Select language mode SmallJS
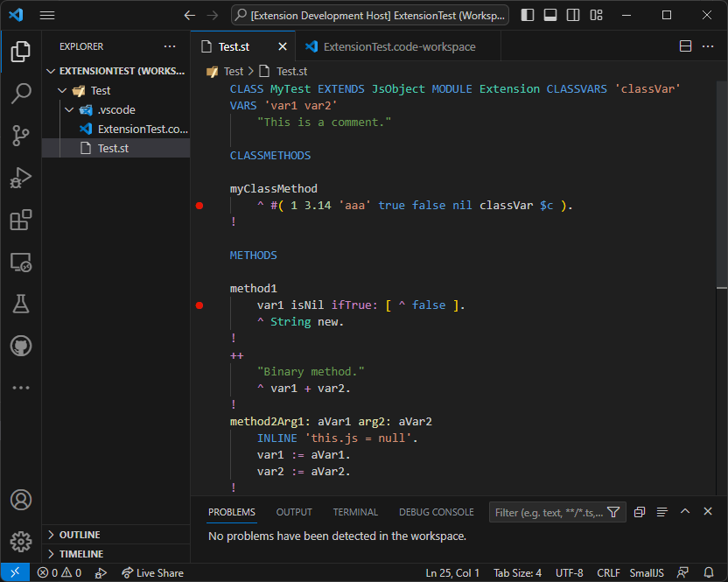The image size is (728, 582). (647, 572)
